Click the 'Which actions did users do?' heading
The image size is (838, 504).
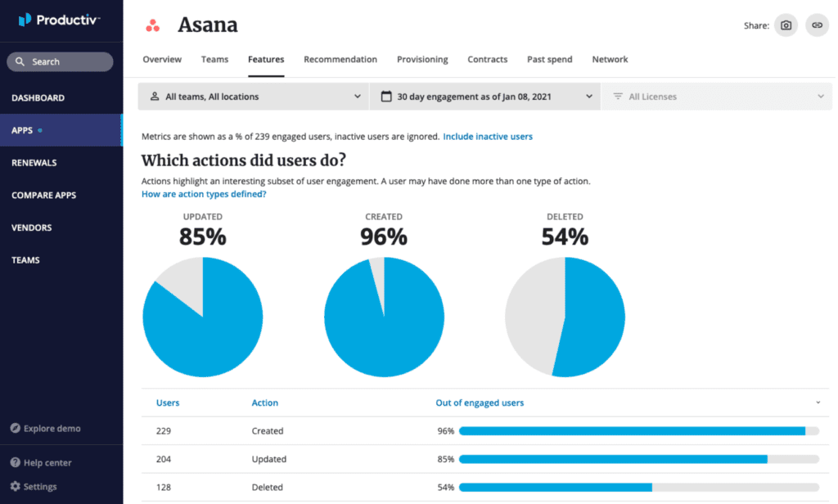tap(244, 160)
